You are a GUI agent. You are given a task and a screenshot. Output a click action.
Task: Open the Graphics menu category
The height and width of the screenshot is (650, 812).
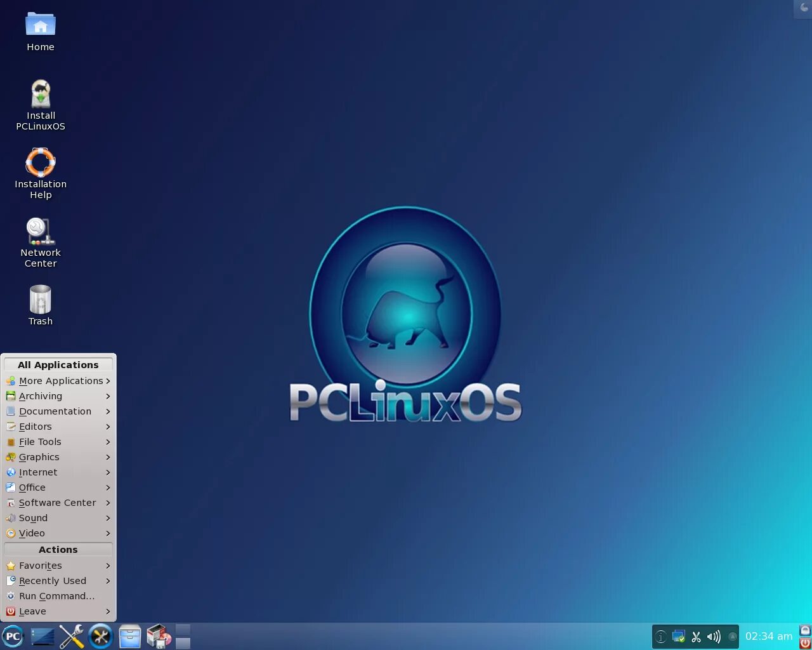pyautogui.click(x=58, y=457)
